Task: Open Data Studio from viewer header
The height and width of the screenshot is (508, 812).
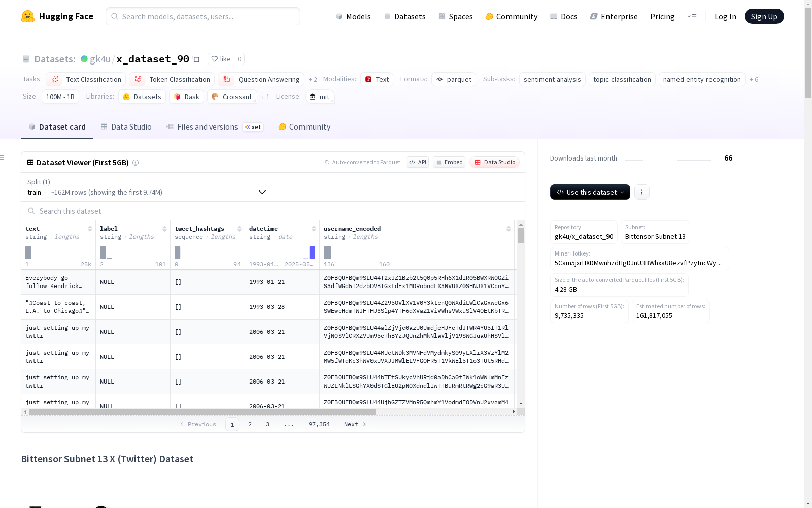Action: 494,162
